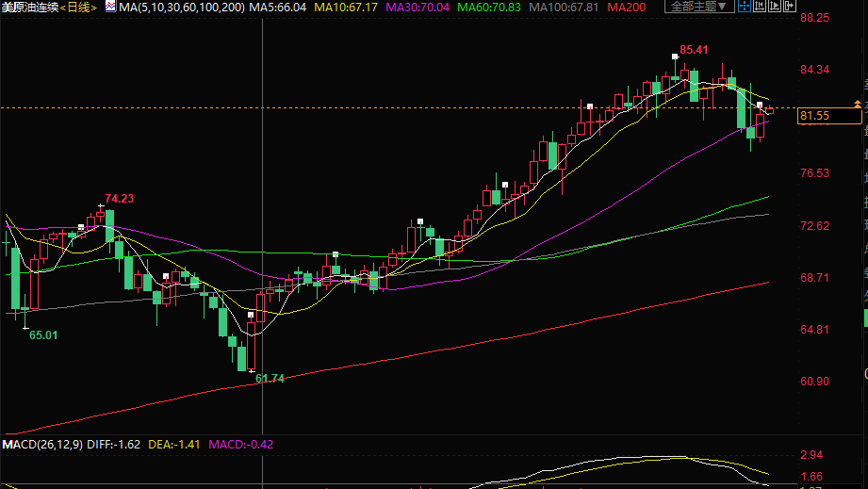Click the 65.01 low price label
This screenshot has width=868, height=489.
tap(43, 334)
